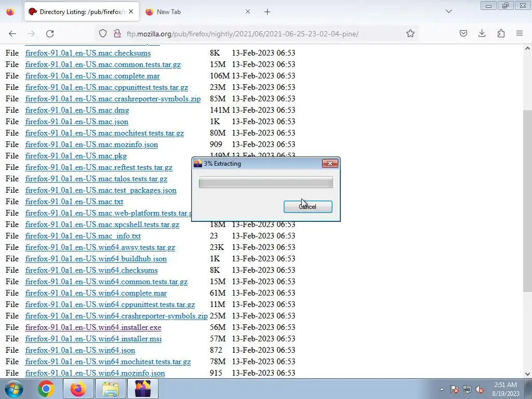
Task: Close the 3% Extracting dialog
Action: (x=330, y=164)
